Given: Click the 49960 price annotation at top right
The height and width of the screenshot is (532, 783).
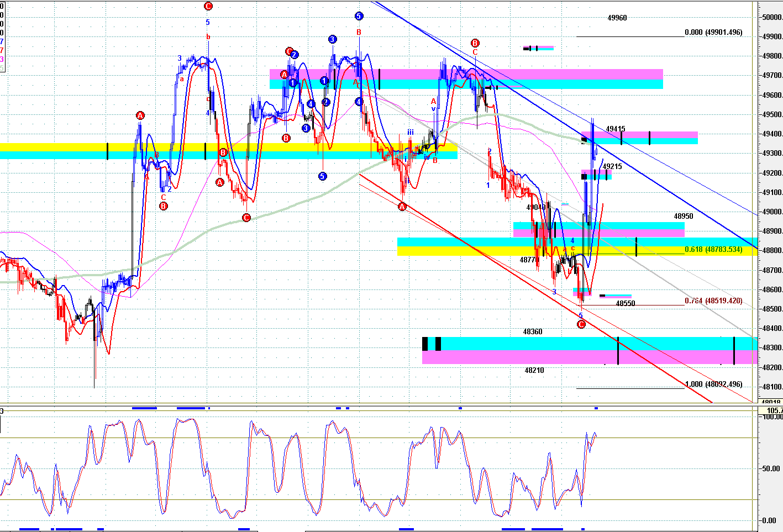Looking at the screenshot, I should [617, 18].
